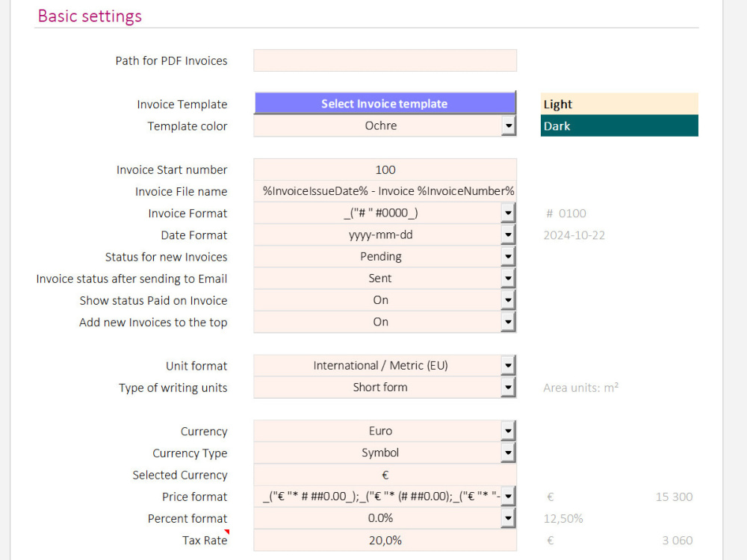Open the Template color dropdown arrow
The height and width of the screenshot is (560, 747).
[508, 126]
